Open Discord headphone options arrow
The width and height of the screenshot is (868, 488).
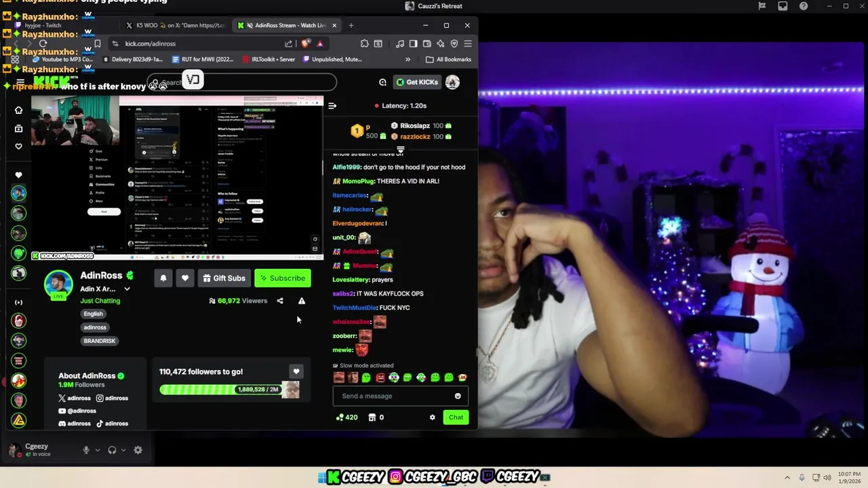click(123, 450)
